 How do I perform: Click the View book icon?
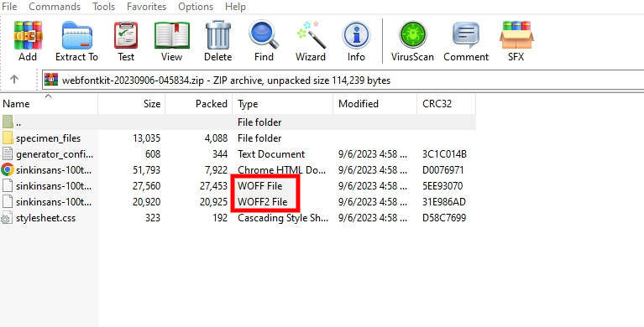(x=171, y=41)
